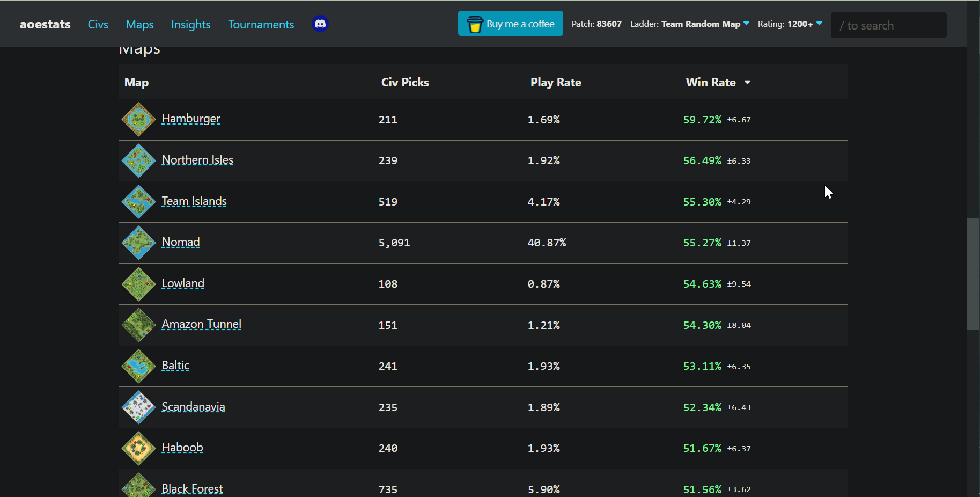The width and height of the screenshot is (980, 497).
Task: Open the Maps menu
Action: [x=139, y=24]
